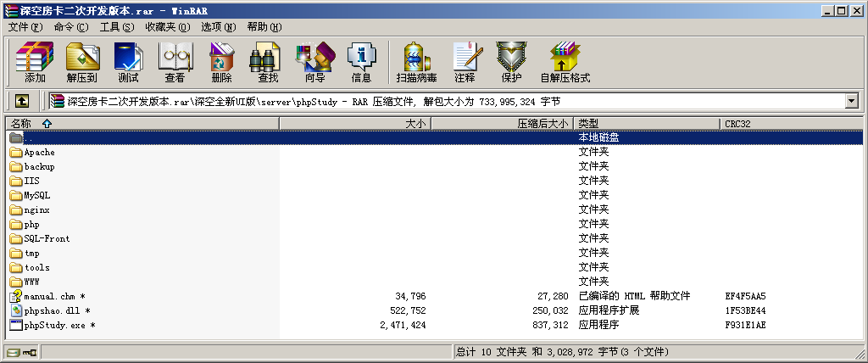This screenshot has width=868, height=363.
Task: Open the 工具 (Tools) menu
Action: (x=116, y=27)
